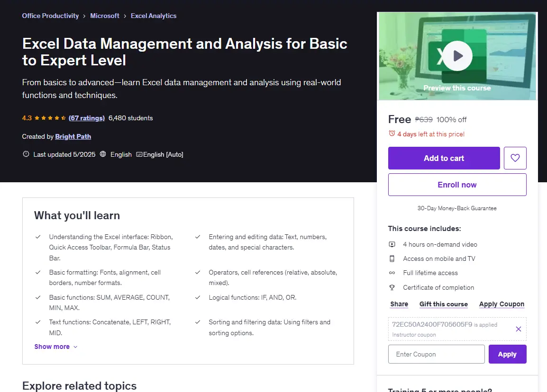
Task: Click the Free price label
Action: (x=400, y=119)
